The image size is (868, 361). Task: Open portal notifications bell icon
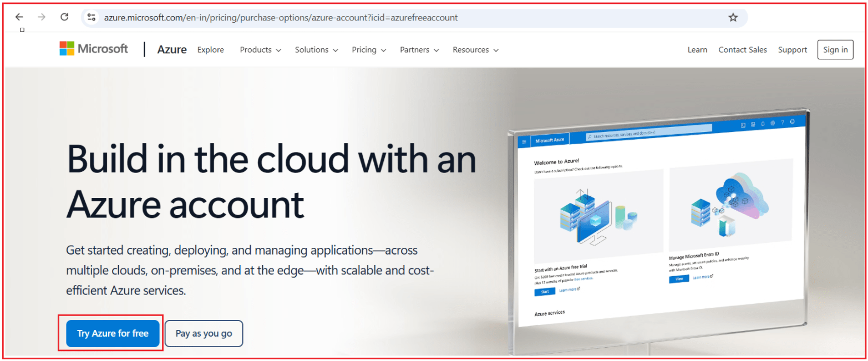pyautogui.click(x=763, y=124)
